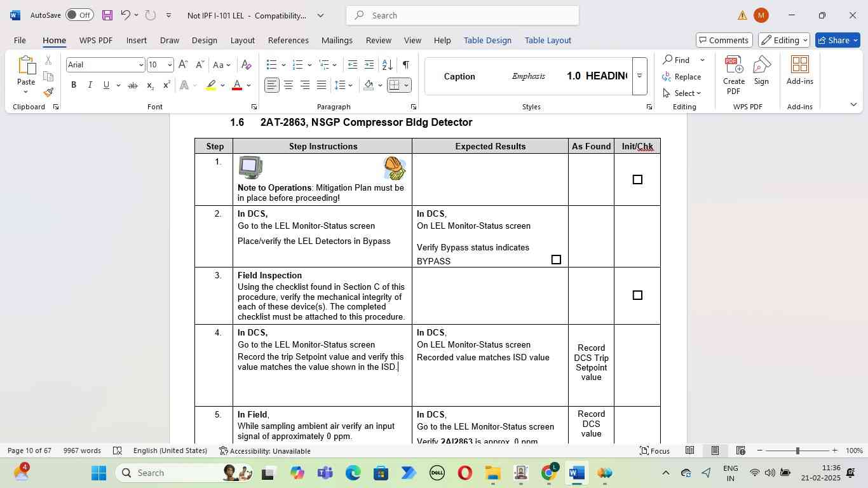Click the Sign icon in WPS PDF
Screen dimensions: 868x488
[x=761, y=71]
